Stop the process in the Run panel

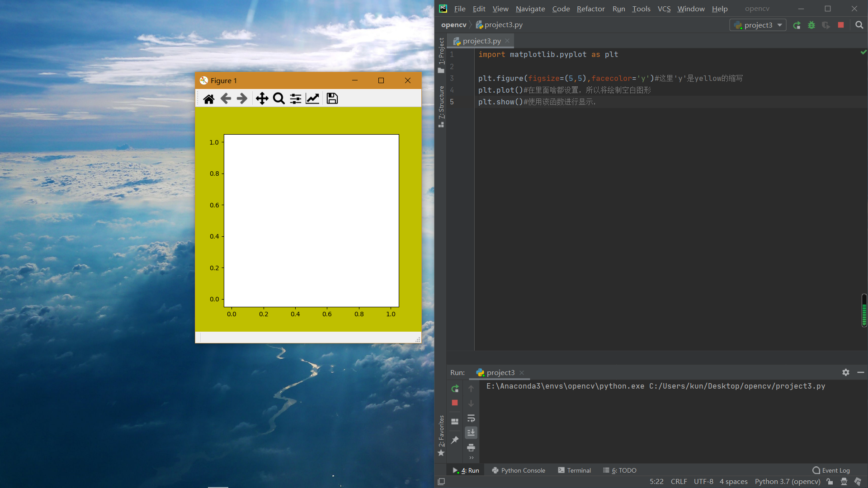point(455,403)
